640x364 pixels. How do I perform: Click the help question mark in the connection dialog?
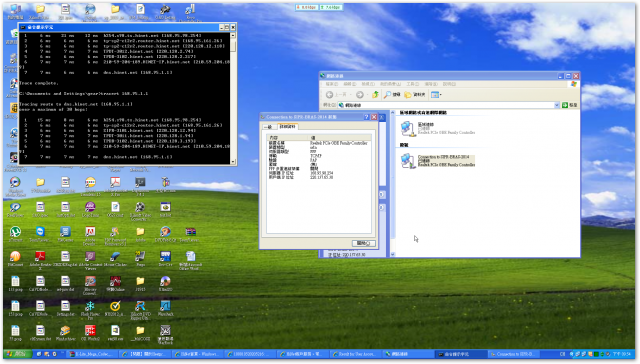(366, 117)
